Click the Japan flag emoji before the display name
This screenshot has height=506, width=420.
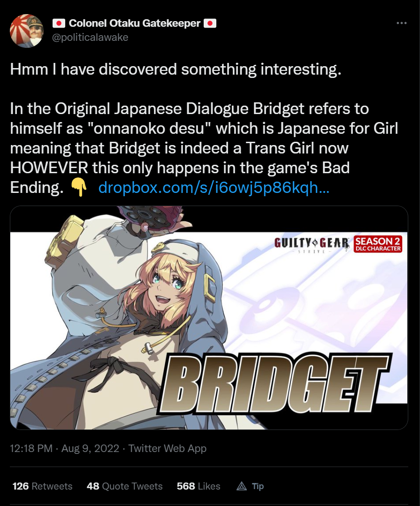click(59, 23)
